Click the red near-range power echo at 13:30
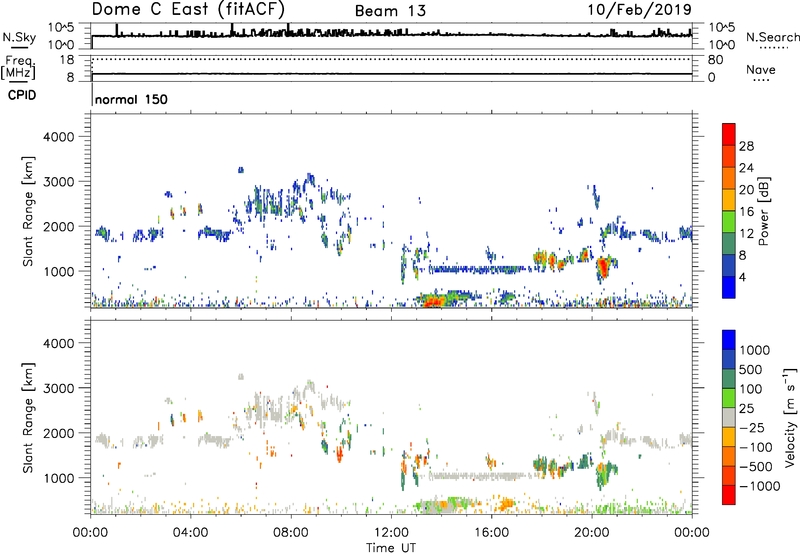 click(x=434, y=301)
